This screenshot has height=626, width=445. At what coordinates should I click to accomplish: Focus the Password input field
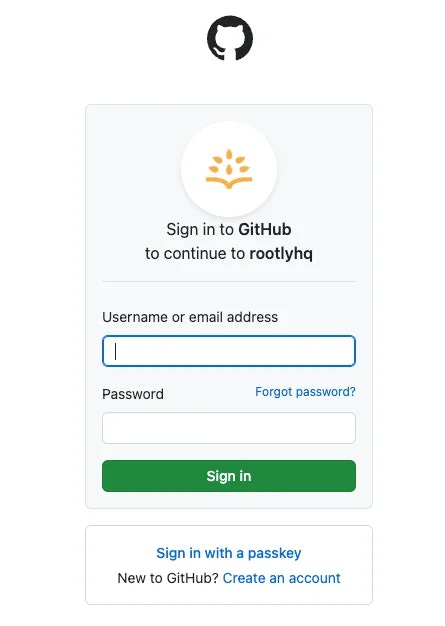229,428
